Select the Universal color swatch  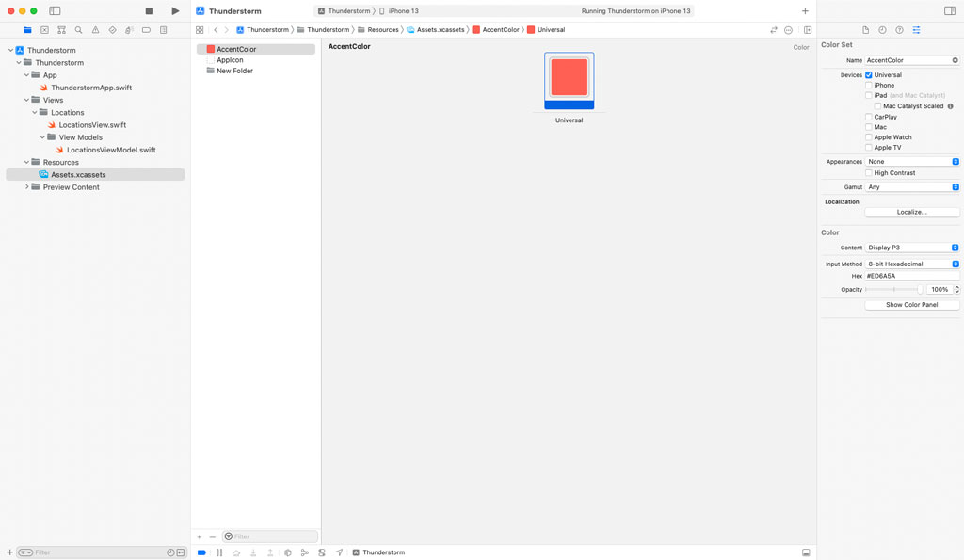[569, 78]
